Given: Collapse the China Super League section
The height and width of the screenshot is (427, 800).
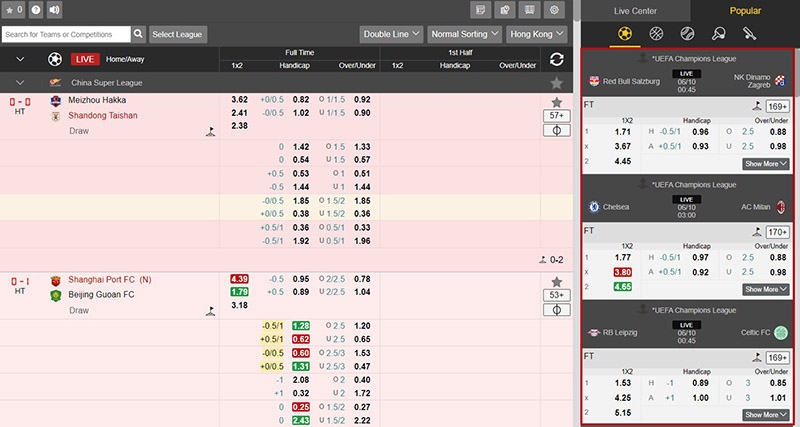Looking at the screenshot, I should click(20, 82).
